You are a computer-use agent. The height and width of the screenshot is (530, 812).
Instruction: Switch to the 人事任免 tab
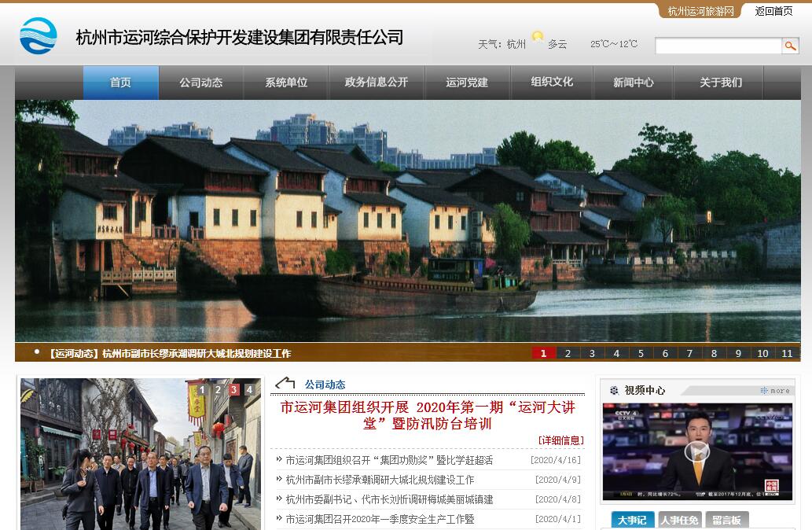[679, 520]
